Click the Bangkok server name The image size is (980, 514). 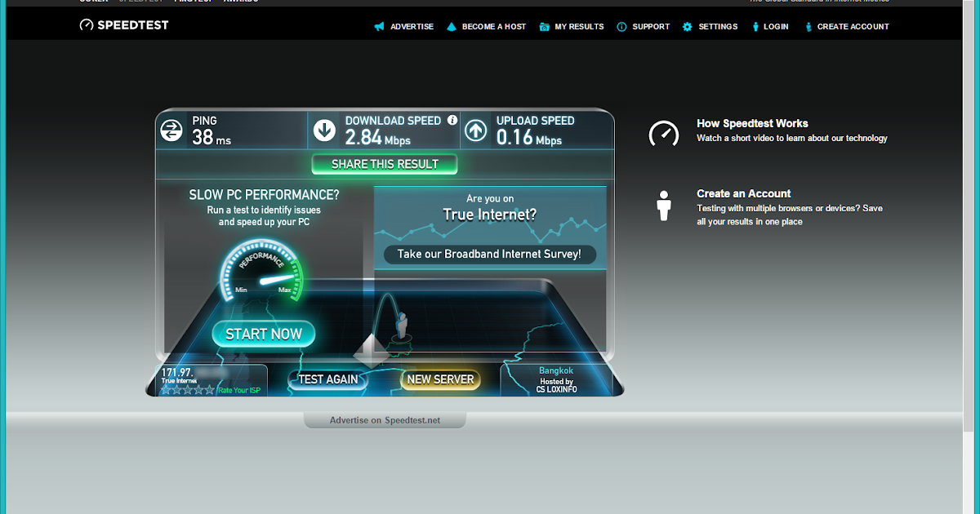(x=556, y=371)
